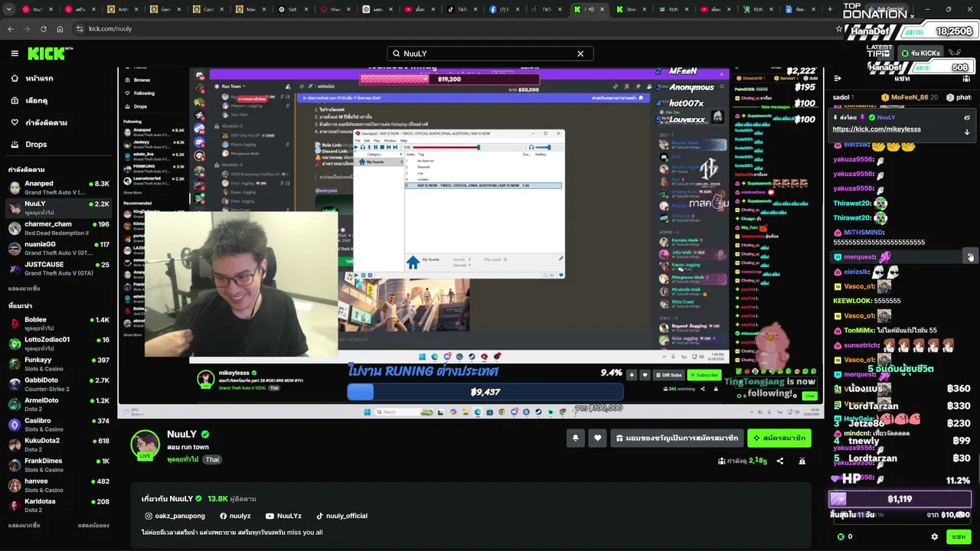Toggle the heart follow button for NuuLY
This screenshot has width=980, height=551.
click(x=598, y=438)
